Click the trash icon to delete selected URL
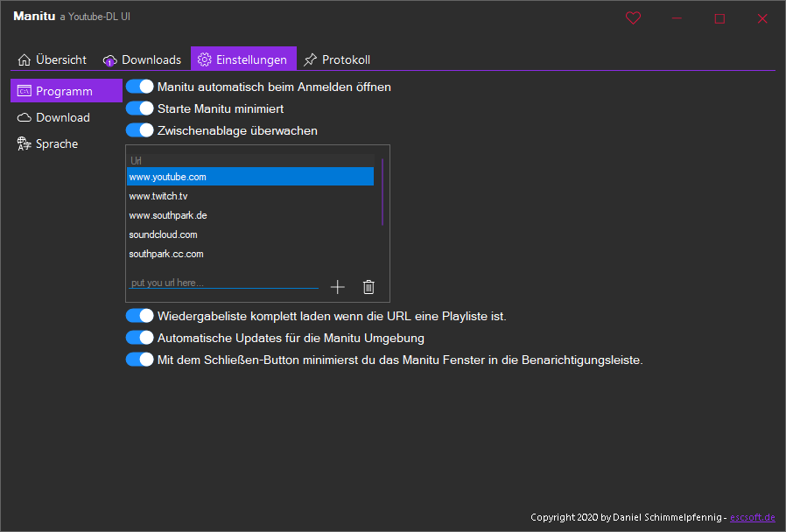 tap(368, 286)
